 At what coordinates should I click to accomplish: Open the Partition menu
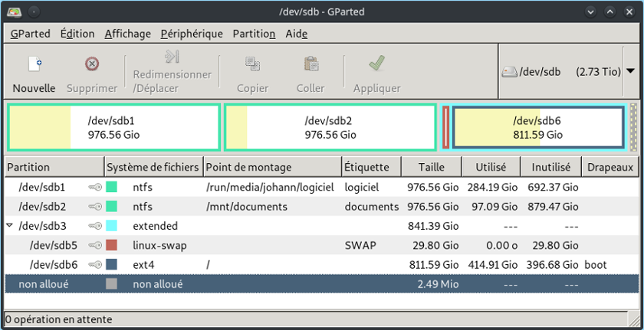pyautogui.click(x=254, y=34)
